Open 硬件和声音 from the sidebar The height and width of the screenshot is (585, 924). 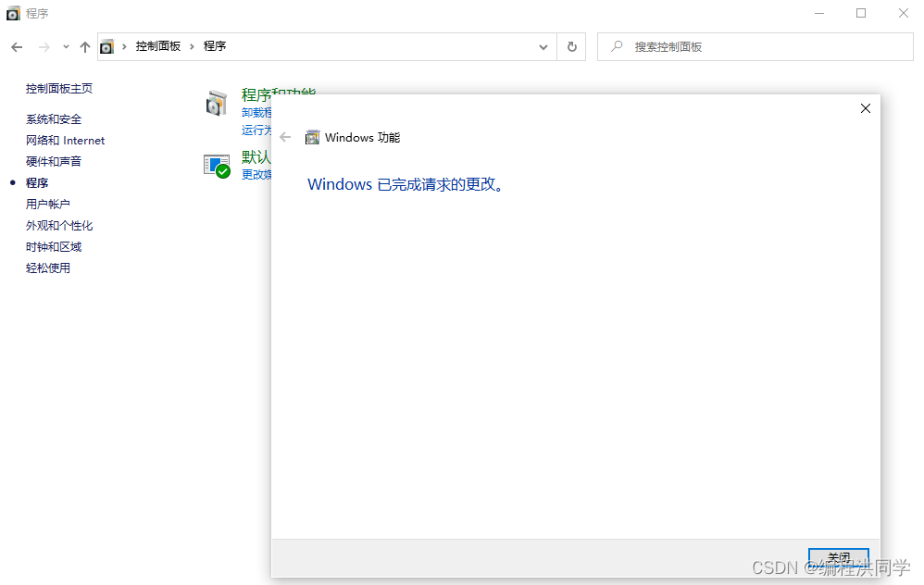[x=54, y=162]
